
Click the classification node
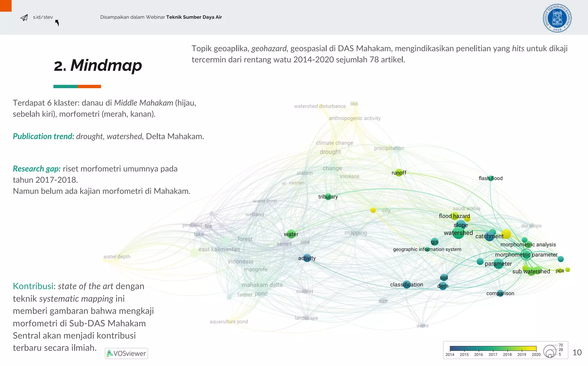[407, 284]
